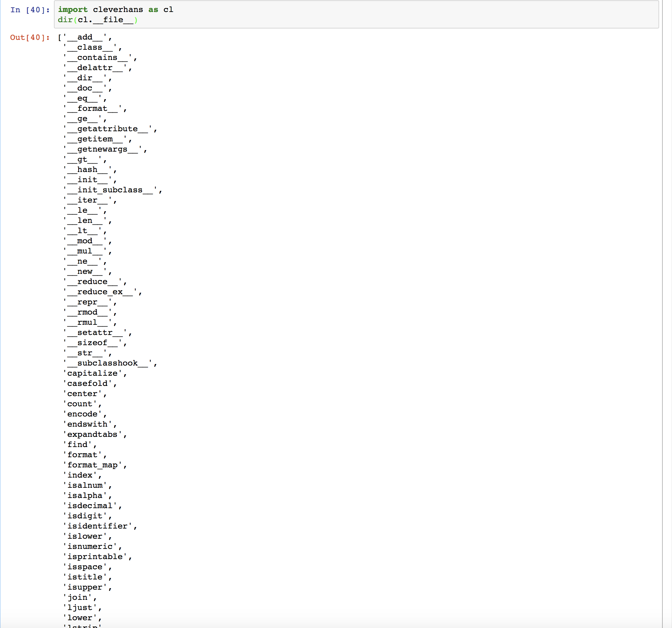
Task: Click the dir function call in code
Action: point(65,20)
